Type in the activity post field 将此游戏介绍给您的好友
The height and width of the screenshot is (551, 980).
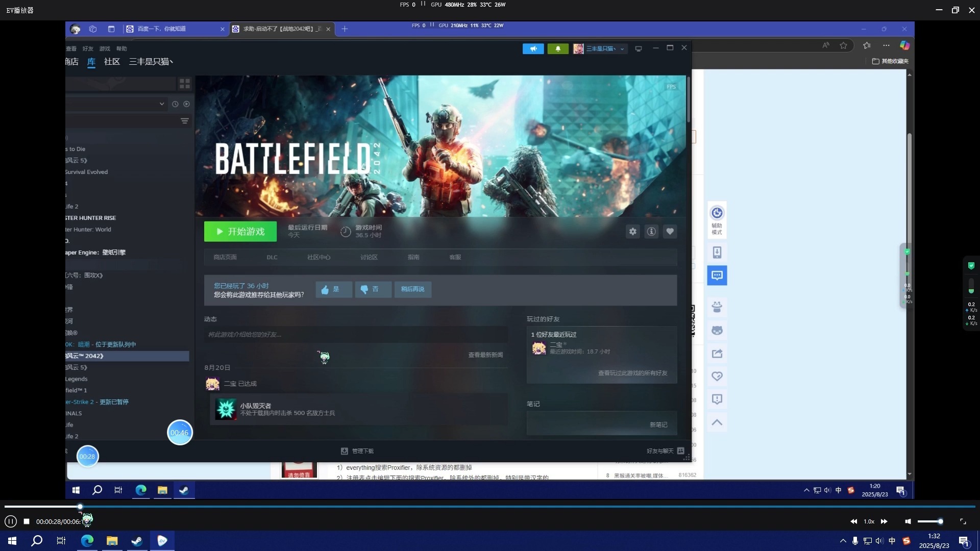coord(355,335)
